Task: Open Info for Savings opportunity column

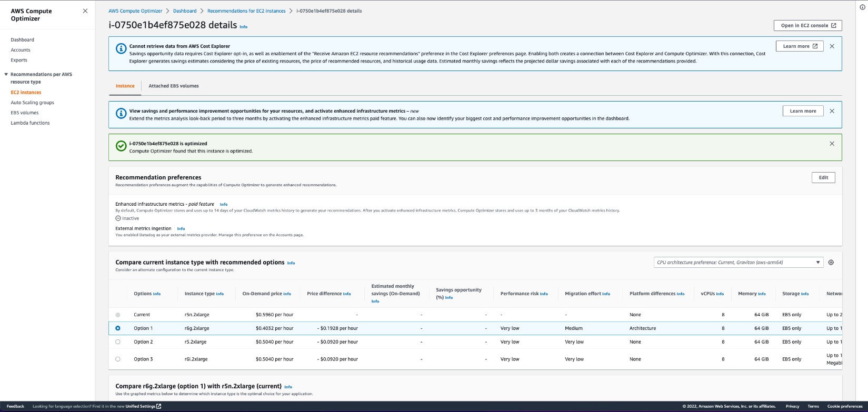Action: (x=449, y=298)
